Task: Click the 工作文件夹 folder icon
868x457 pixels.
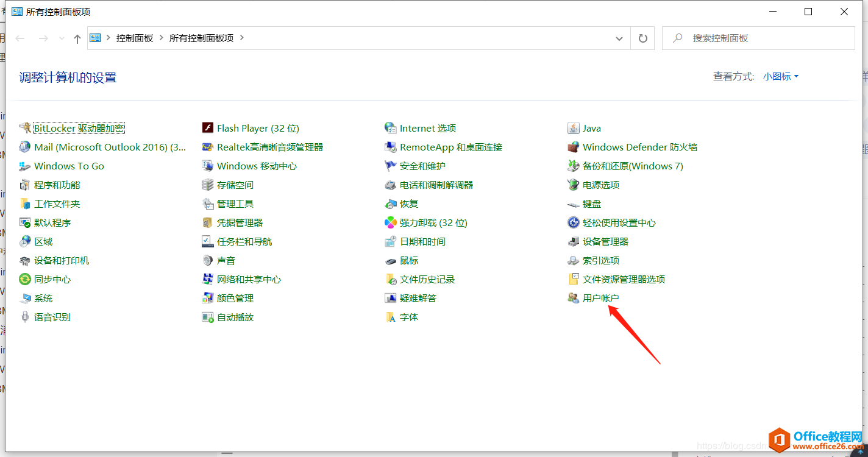Action: (25, 204)
